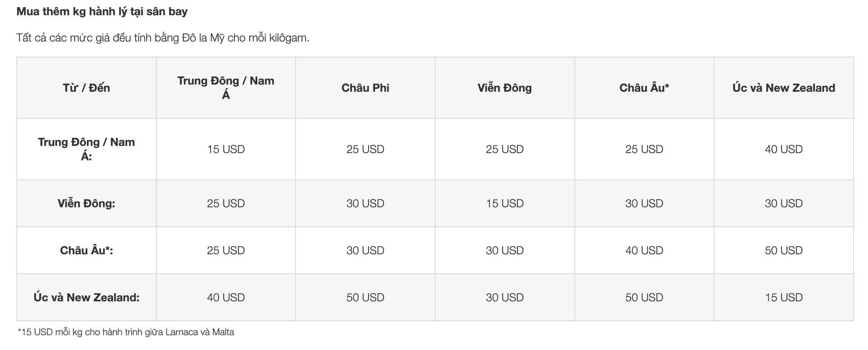868x350 pixels.
Task: Select the 'Châu Âu*:' row label
Action: pyautogui.click(x=86, y=250)
